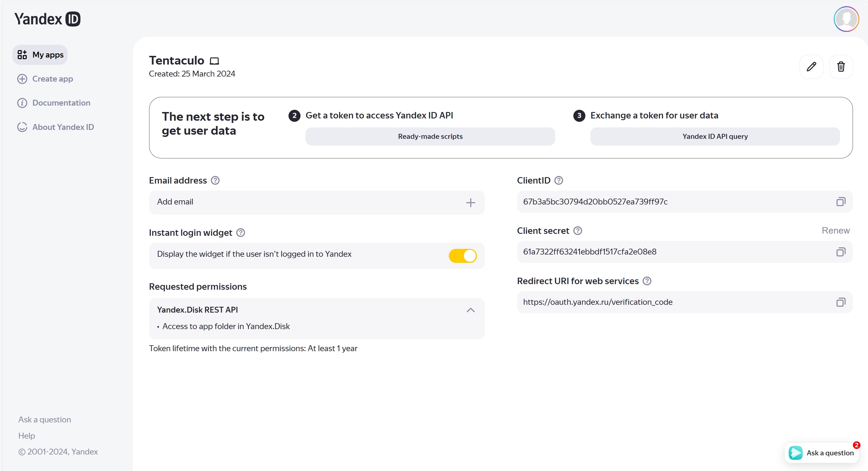Image resolution: width=868 pixels, height=471 pixels.
Task: Disable the instant login widget toggle
Action: [463, 256]
